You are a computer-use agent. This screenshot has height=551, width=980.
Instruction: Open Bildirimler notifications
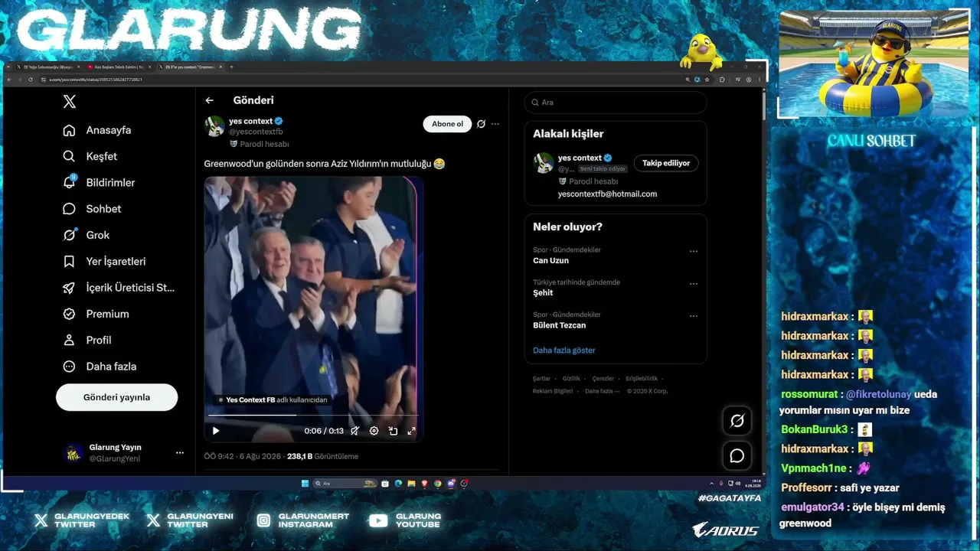point(99,182)
